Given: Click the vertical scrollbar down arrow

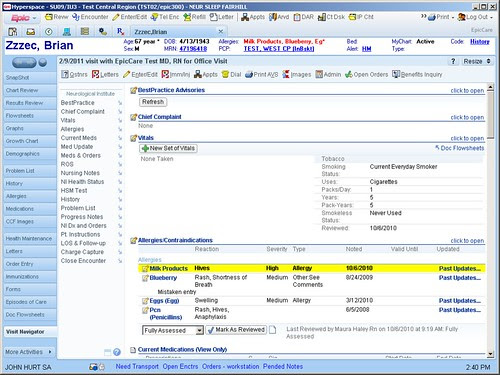Looking at the screenshot, I should (490, 354).
